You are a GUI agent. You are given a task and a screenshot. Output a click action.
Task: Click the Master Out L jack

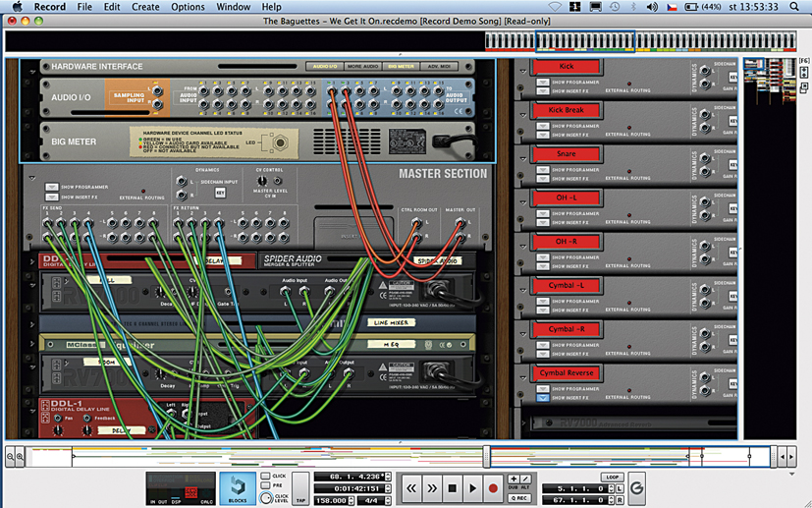point(460,223)
